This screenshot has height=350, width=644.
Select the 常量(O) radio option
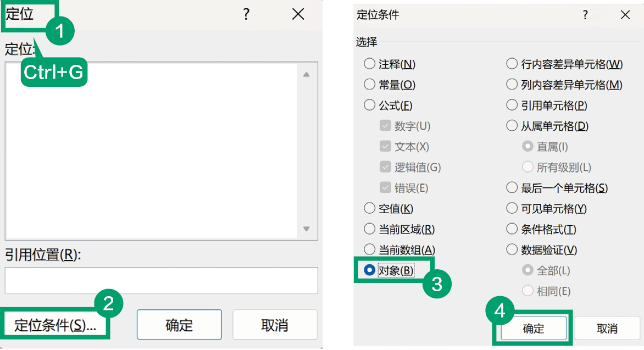(x=369, y=85)
